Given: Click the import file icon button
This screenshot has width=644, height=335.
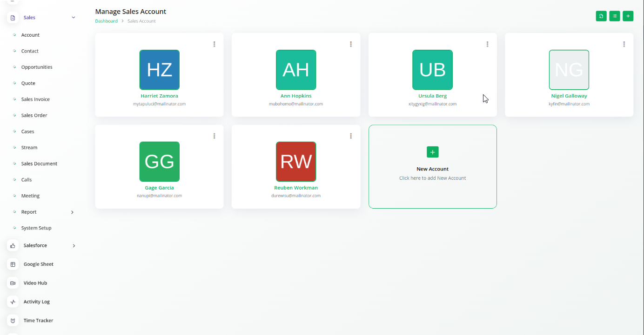Looking at the screenshot, I should (x=601, y=16).
